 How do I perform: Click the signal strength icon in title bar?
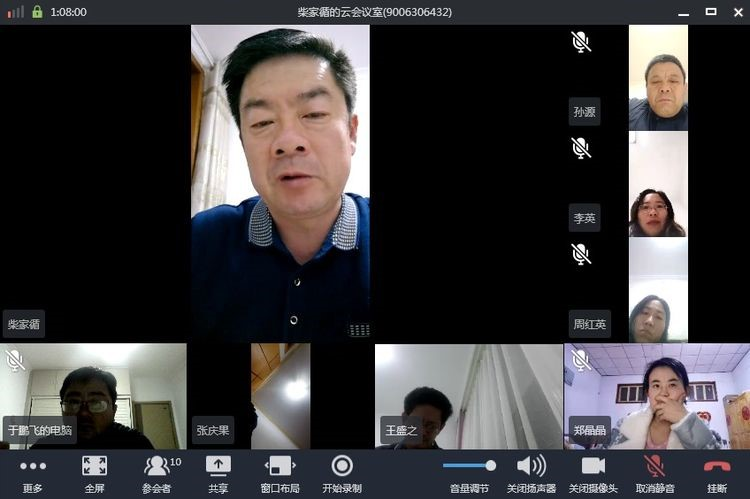point(15,12)
